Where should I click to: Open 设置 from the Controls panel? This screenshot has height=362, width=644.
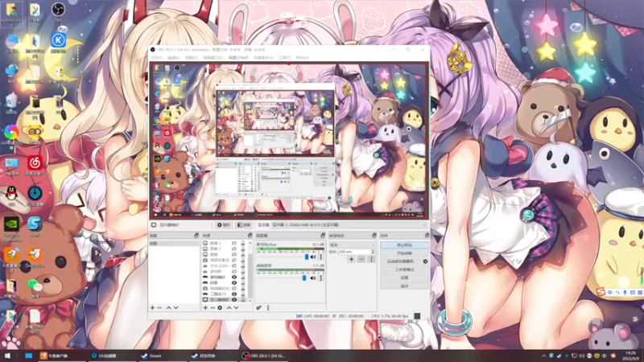point(404,278)
